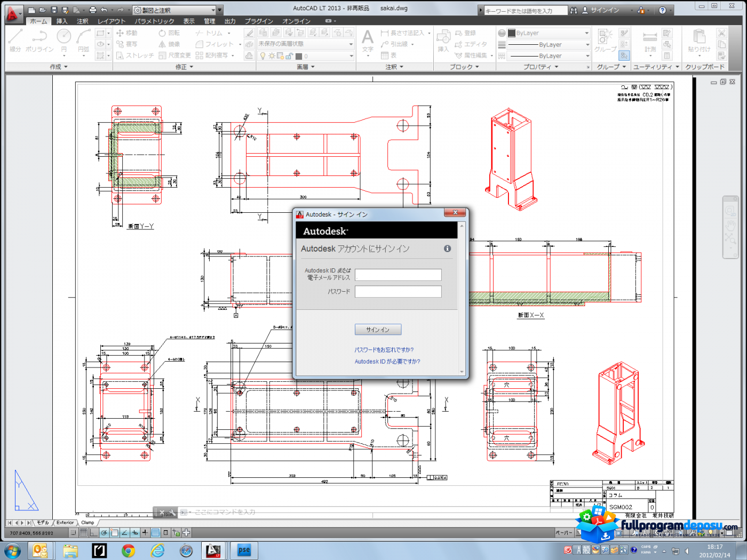Switch to the レイアウト ribbon tab
The width and height of the screenshot is (747, 560).
[112, 21]
